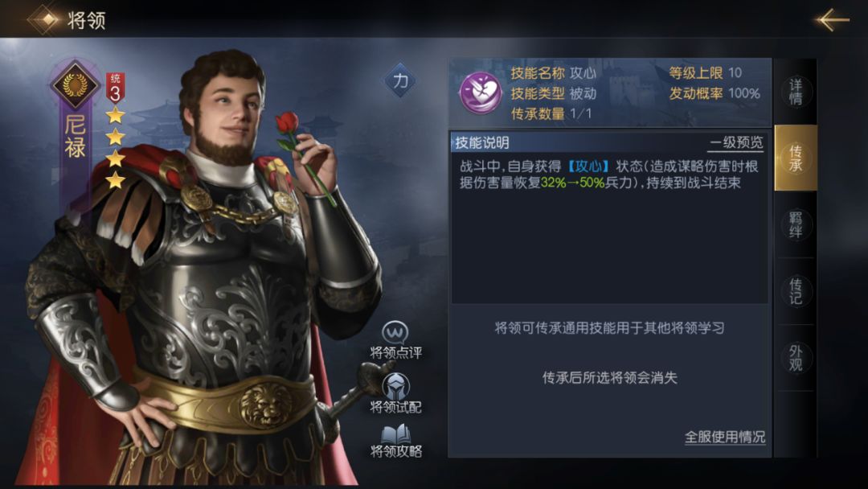Tap the red 统 3 badge
Screen dimensions: 868x489
pyautogui.click(x=115, y=88)
